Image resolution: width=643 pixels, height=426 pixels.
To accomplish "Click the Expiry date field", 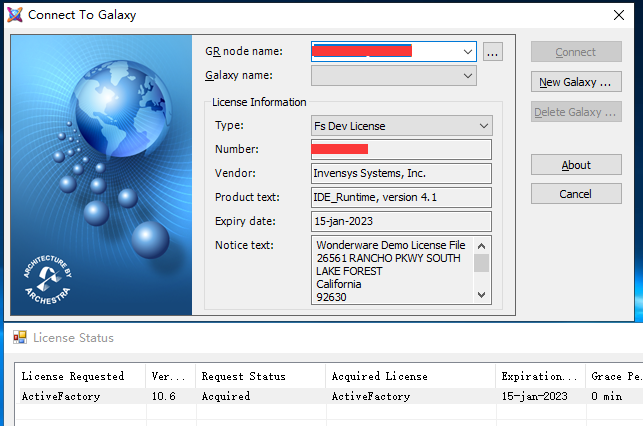I will [401, 221].
